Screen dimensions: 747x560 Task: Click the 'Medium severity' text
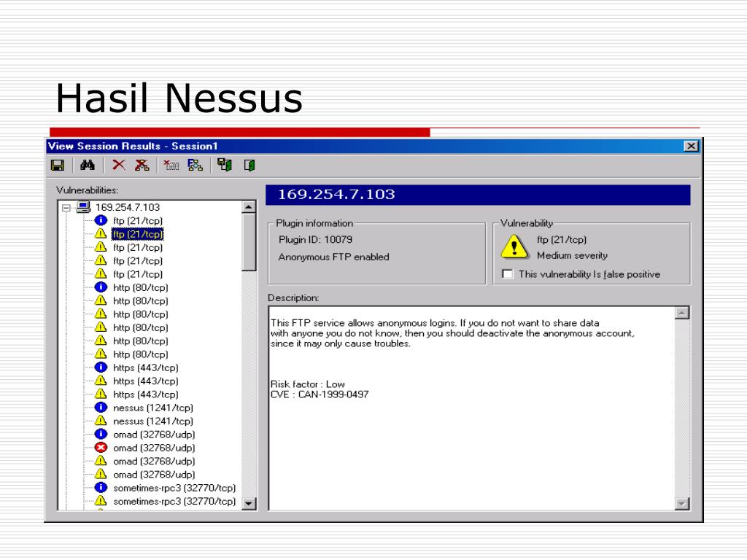tap(572, 256)
